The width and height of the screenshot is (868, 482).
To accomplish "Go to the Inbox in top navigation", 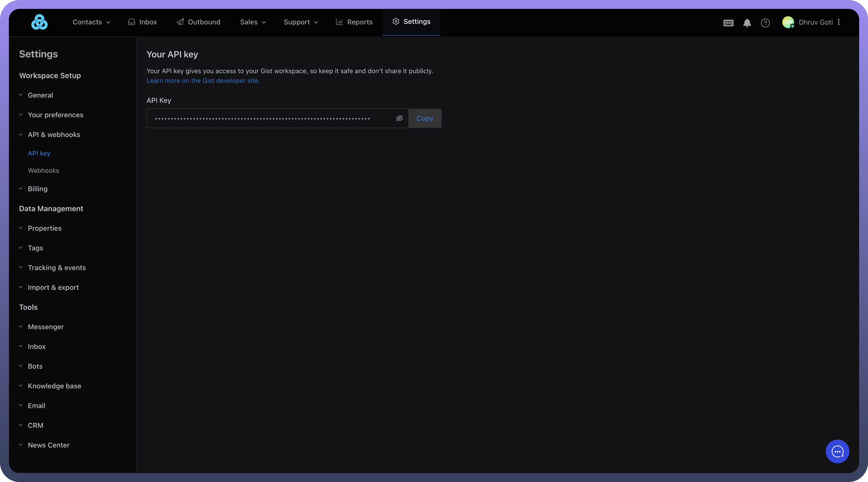I will [x=143, y=22].
